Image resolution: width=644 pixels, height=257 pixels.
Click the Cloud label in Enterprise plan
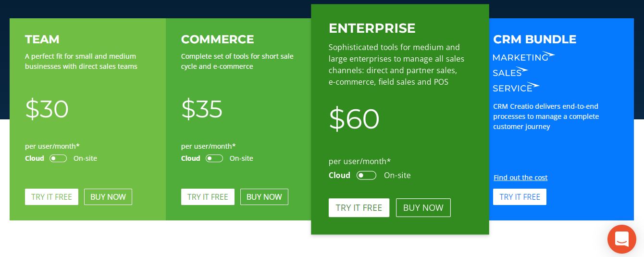339,175
